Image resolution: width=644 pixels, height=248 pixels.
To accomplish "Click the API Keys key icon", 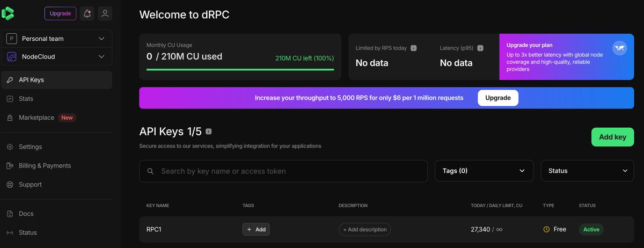I will pyautogui.click(x=10, y=80).
